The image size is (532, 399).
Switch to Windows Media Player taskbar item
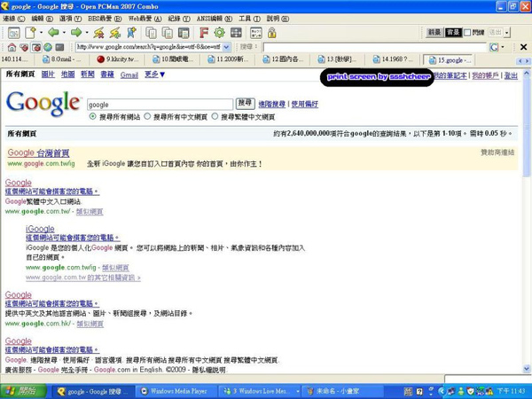coord(175,391)
